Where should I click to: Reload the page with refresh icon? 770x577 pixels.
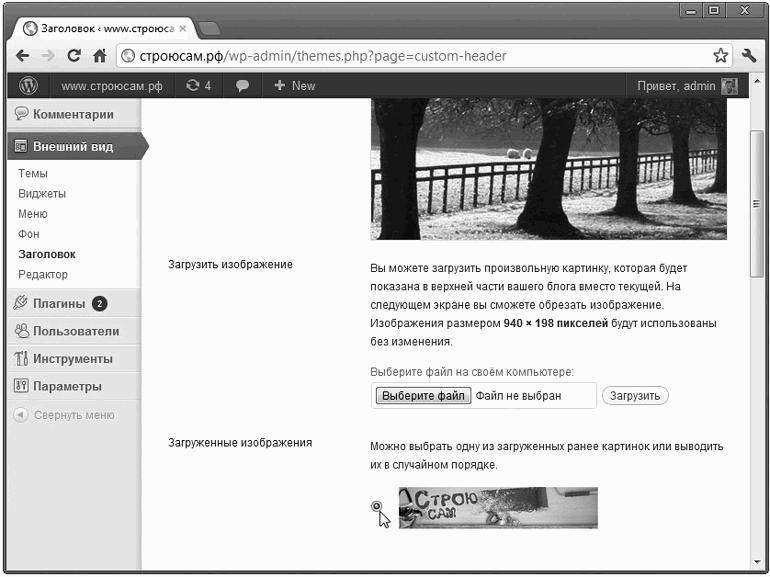coord(74,55)
